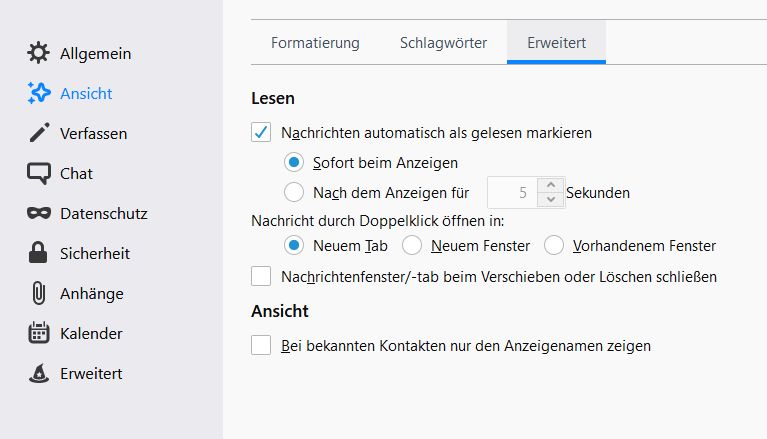Switch to the Formatierung tab

coord(315,43)
